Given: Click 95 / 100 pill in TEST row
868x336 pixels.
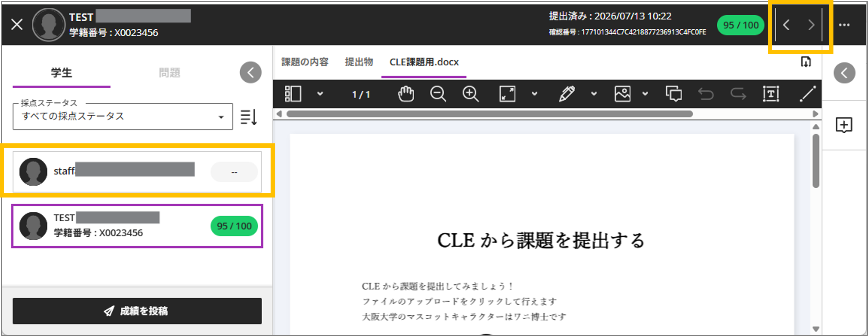Looking at the screenshot, I should (x=234, y=226).
